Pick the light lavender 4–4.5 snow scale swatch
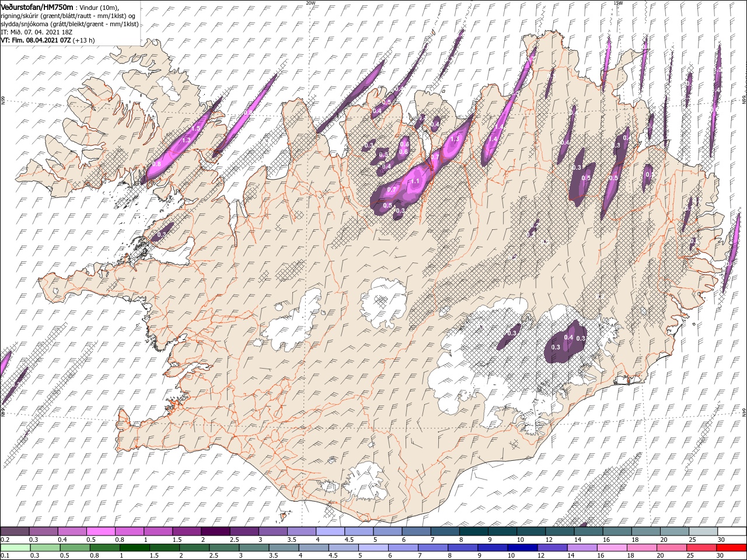Screen dimensions: 747x560 [330, 531]
